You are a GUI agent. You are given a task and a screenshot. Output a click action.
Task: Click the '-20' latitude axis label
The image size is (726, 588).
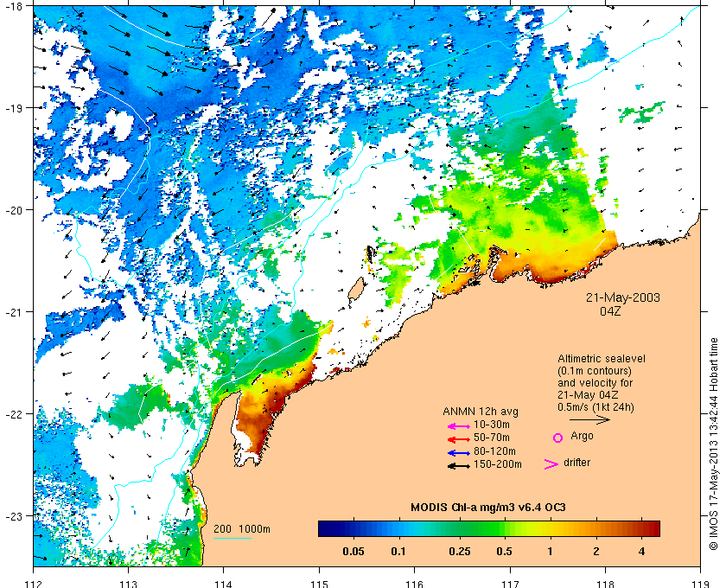coord(13,210)
